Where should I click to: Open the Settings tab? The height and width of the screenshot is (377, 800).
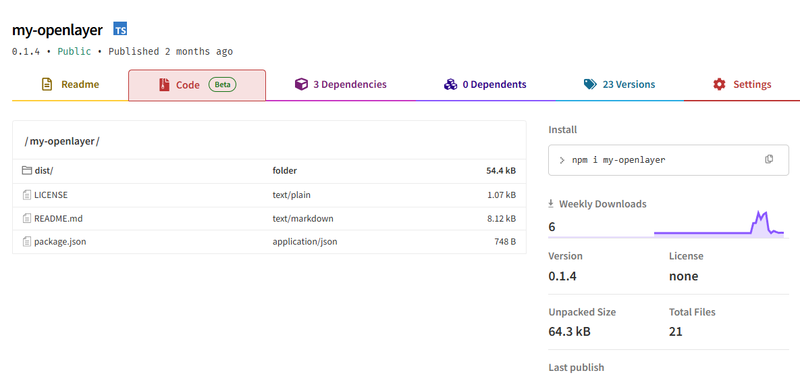[x=742, y=85]
